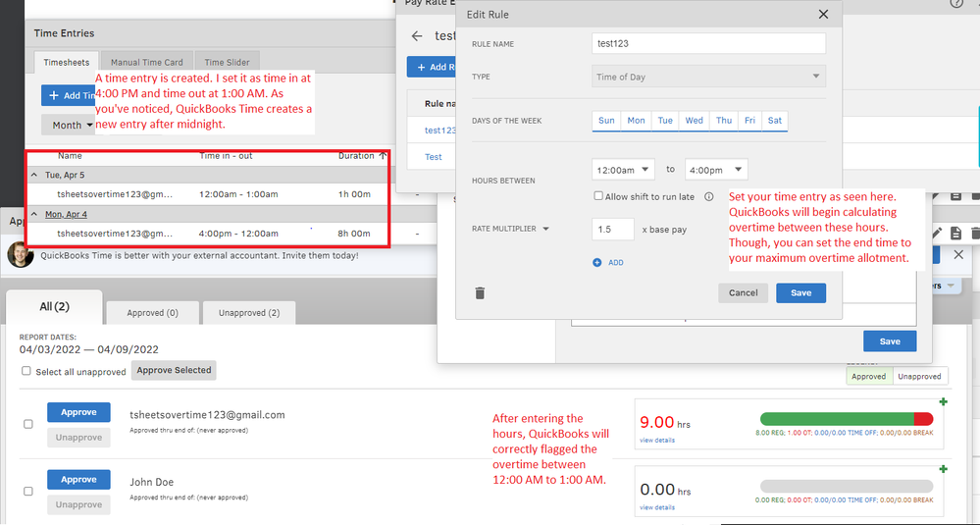Open the Month view dropdown in Time Entries

coord(70,125)
